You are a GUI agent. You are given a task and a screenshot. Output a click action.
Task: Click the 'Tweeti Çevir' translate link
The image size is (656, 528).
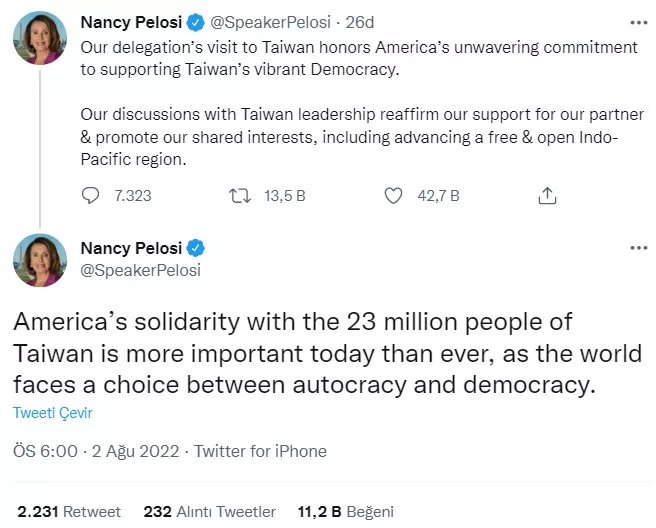[x=53, y=412]
